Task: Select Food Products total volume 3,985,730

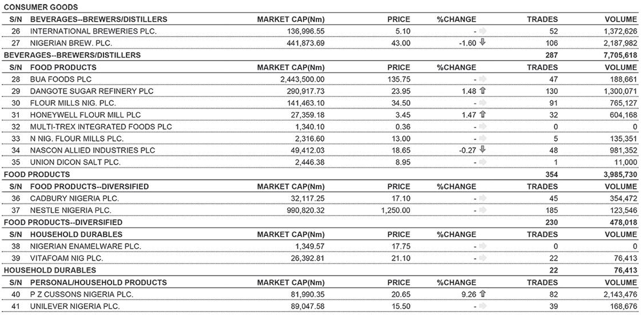Action: 620,174
